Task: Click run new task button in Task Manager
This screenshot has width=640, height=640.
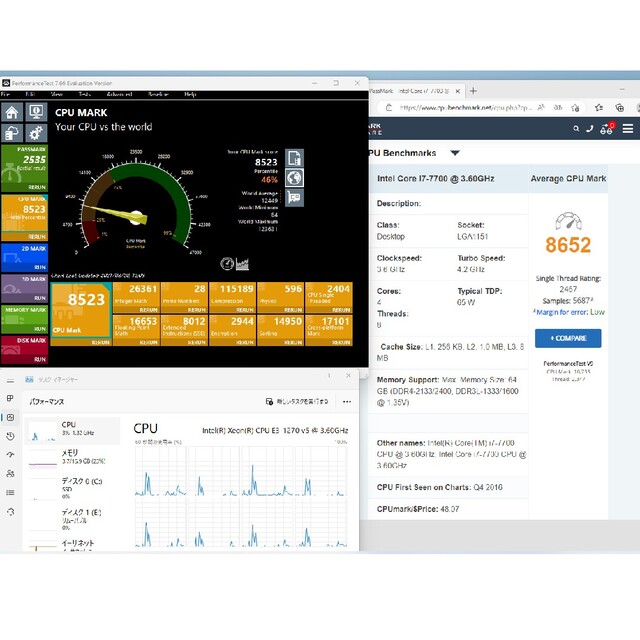Action: 297,402
